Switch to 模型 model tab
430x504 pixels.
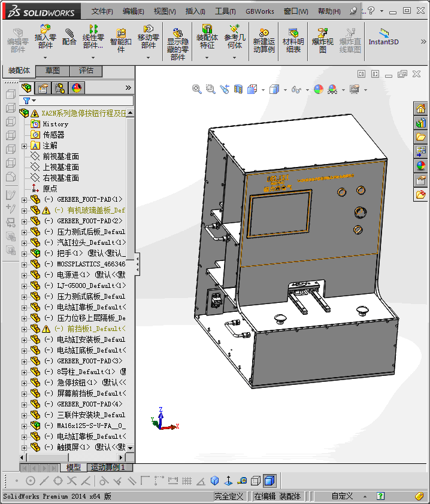click(73, 467)
